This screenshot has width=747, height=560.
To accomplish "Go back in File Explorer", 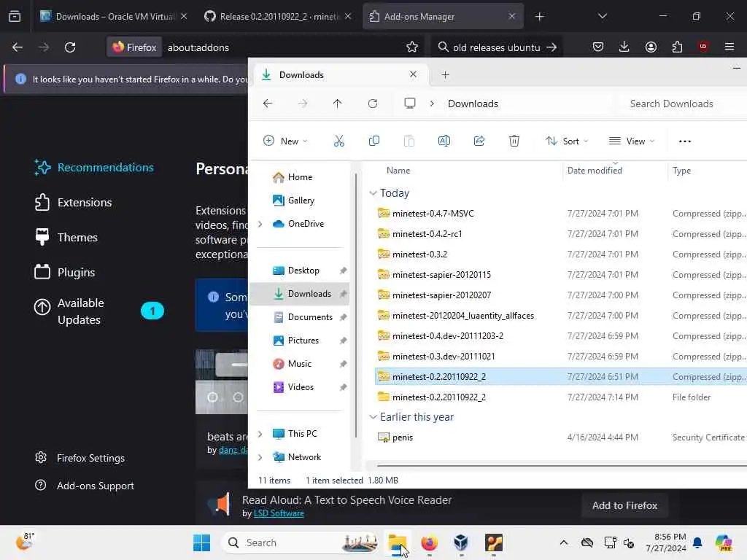I will (268, 104).
